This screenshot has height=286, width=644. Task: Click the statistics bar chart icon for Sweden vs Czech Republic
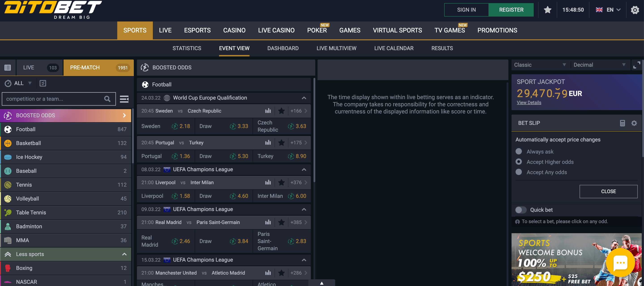268,111
